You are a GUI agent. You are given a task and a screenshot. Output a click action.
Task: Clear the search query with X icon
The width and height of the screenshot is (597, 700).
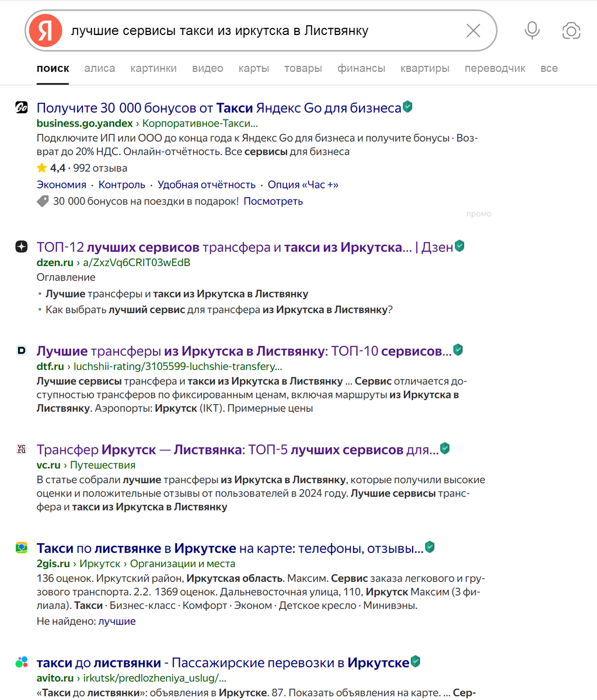coord(473,30)
